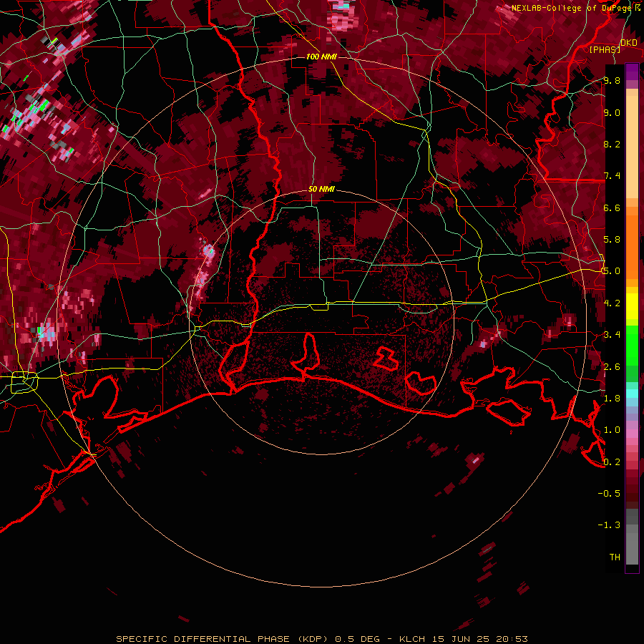Click the 5.0 value on the scale
This screenshot has width=644, height=644.
click(x=612, y=271)
